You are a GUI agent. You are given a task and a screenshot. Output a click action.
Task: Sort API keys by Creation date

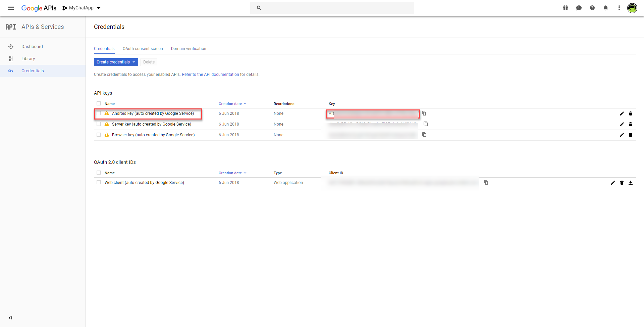tap(232, 104)
